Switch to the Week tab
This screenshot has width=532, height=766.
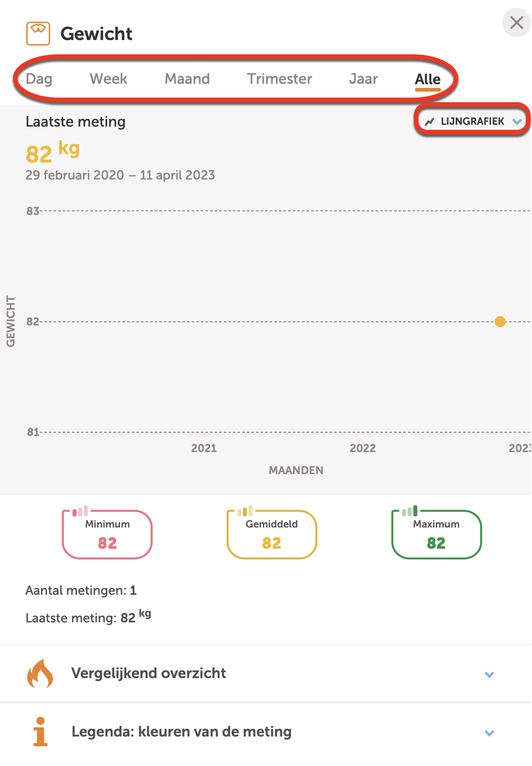tap(109, 79)
